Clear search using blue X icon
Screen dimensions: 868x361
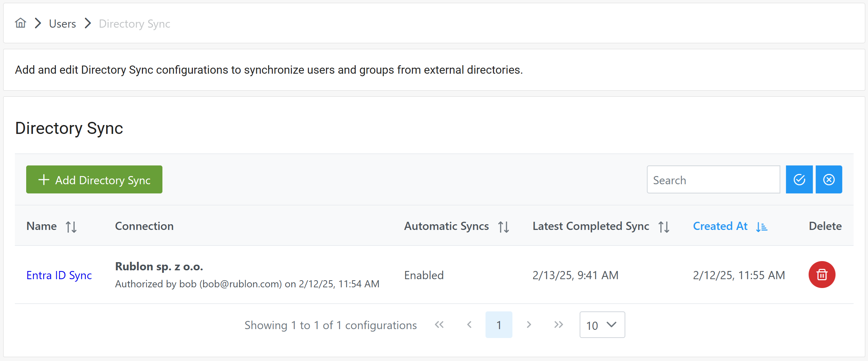[x=829, y=180]
